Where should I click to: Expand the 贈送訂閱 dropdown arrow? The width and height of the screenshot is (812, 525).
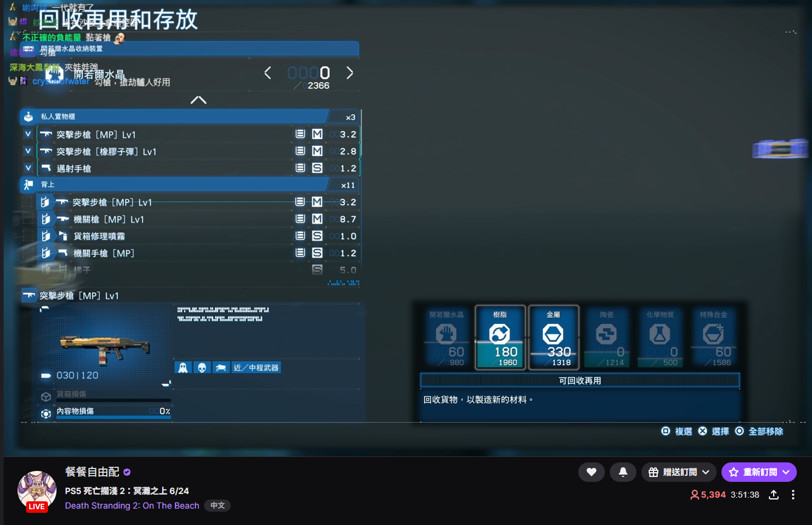706,472
